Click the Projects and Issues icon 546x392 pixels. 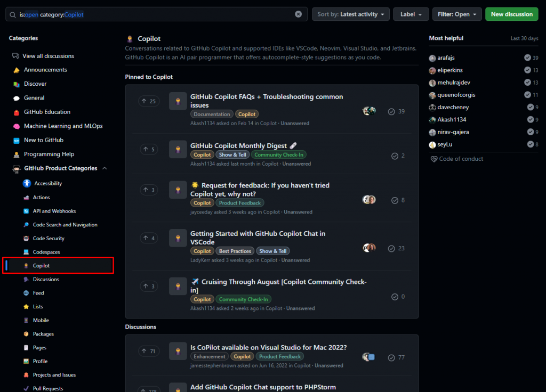(x=26, y=375)
